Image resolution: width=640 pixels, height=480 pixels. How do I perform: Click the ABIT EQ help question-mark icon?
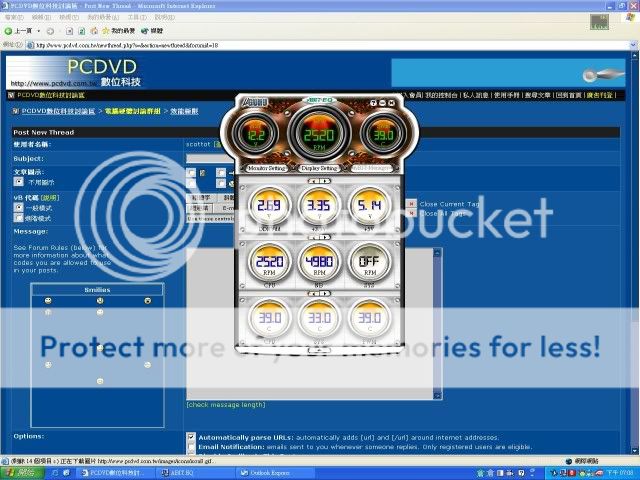373,103
